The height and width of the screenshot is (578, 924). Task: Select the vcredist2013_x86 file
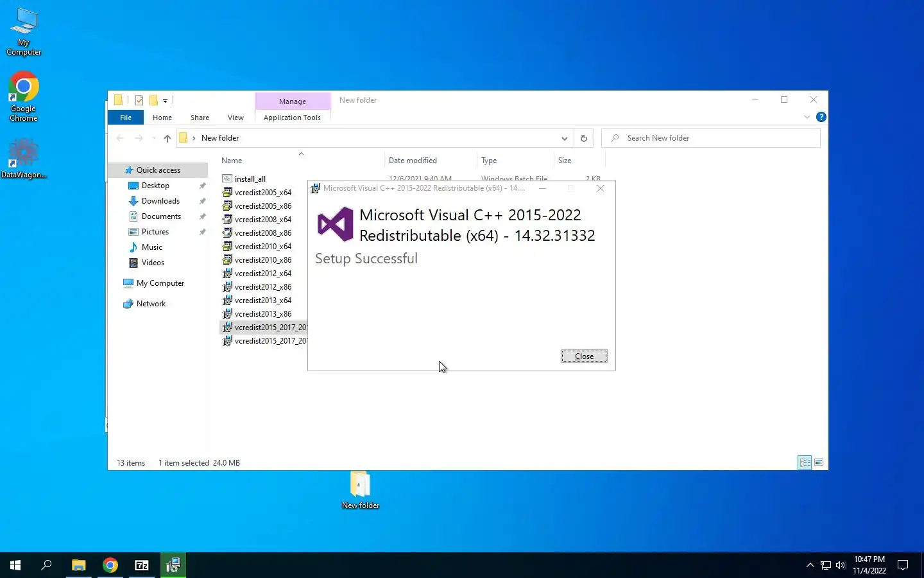click(262, 314)
